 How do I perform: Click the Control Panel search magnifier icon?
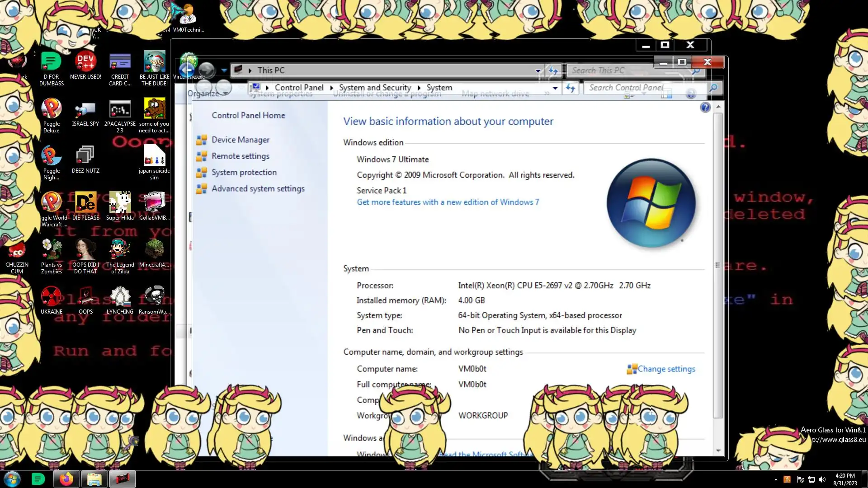[x=713, y=88]
